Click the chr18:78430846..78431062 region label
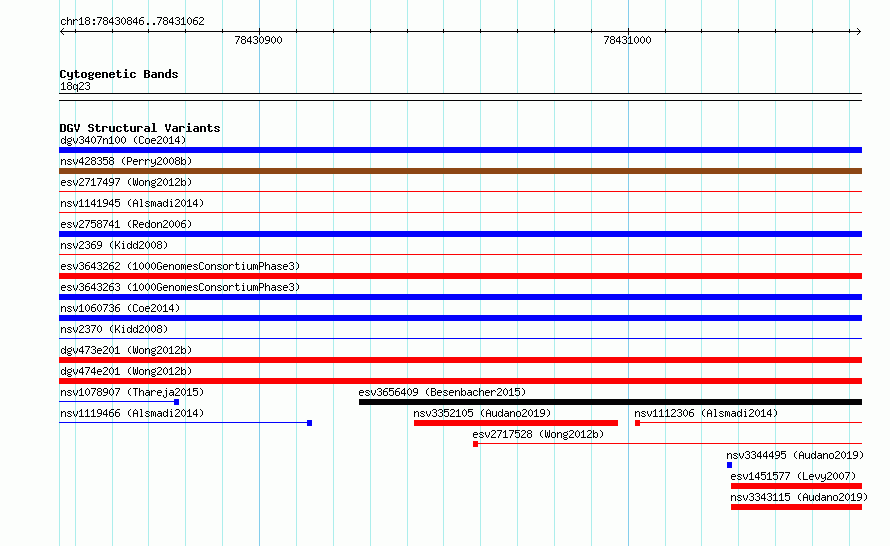Screen dimensions: 890x546 pos(132,22)
